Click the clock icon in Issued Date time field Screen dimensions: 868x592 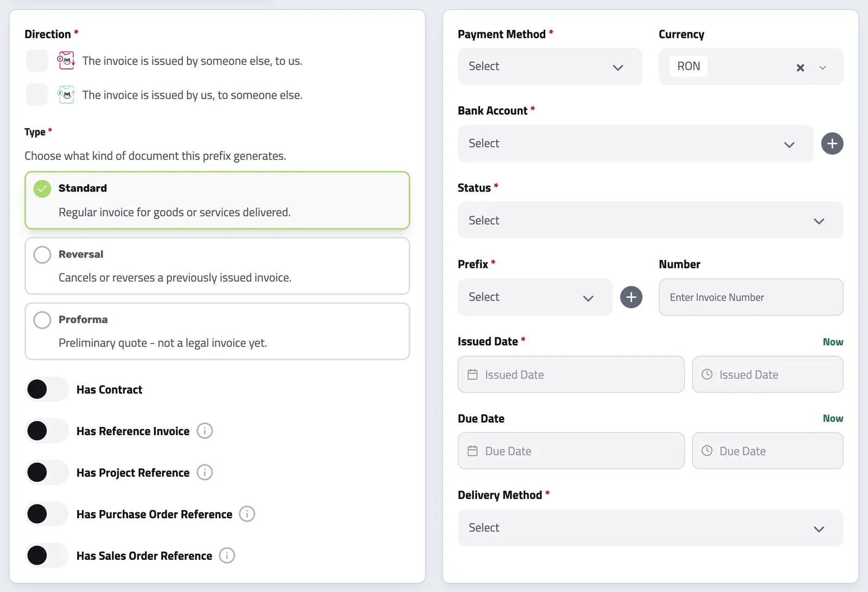tap(707, 374)
